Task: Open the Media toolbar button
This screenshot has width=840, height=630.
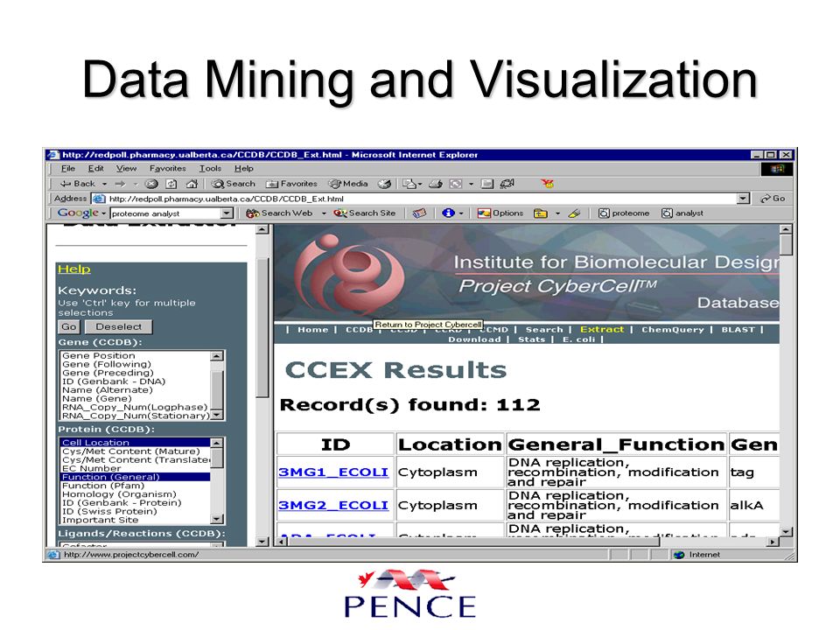Action: coord(348,184)
